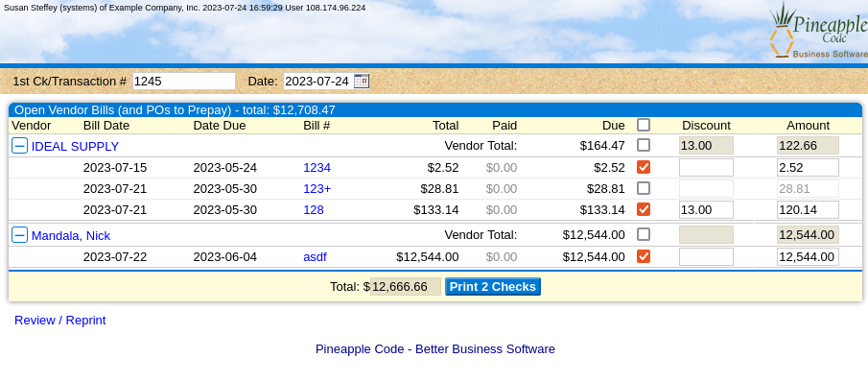Click the discount field for bill 128

(706, 210)
